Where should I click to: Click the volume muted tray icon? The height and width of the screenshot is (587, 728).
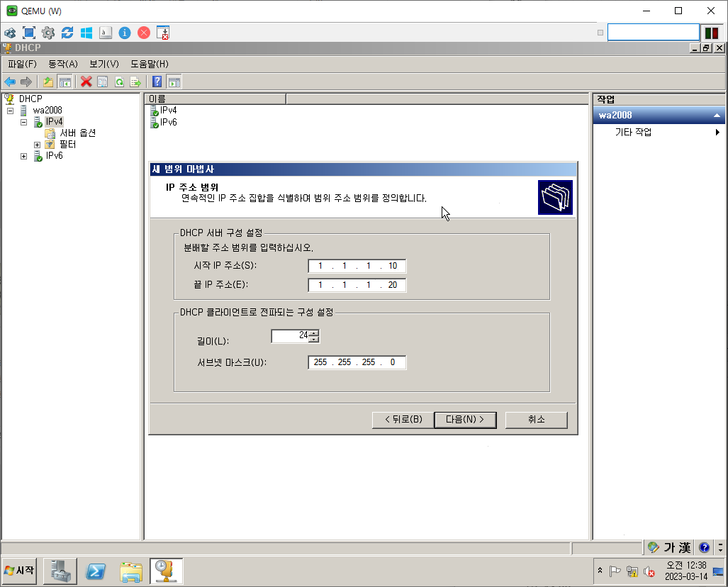(649, 571)
